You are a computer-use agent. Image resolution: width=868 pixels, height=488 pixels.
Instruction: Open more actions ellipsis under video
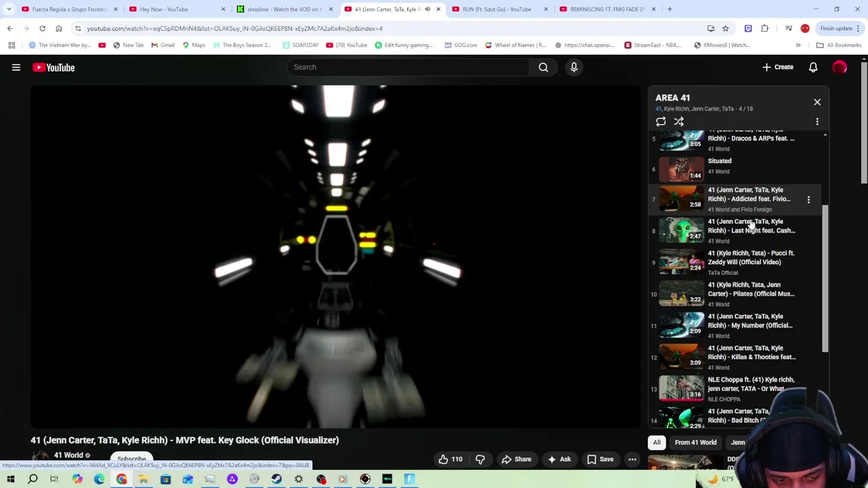[x=632, y=460]
